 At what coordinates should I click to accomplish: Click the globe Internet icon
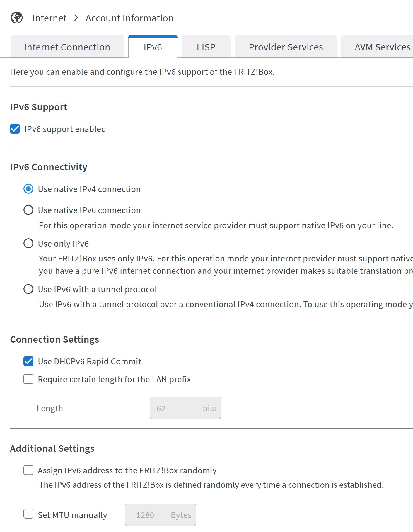tap(17, 18)
